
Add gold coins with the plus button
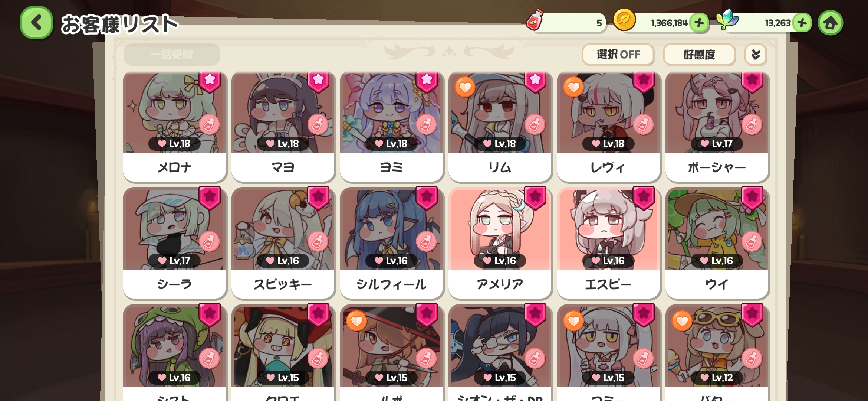pyautogui.click(x=699, y=23)
